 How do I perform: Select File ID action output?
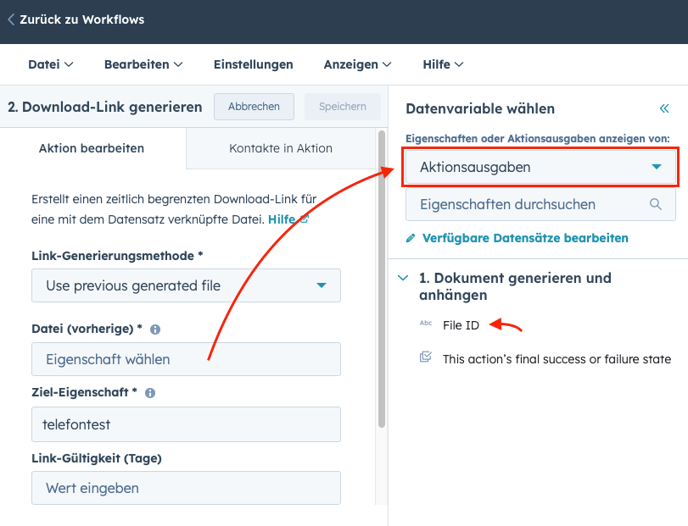(x=461, y=324)
